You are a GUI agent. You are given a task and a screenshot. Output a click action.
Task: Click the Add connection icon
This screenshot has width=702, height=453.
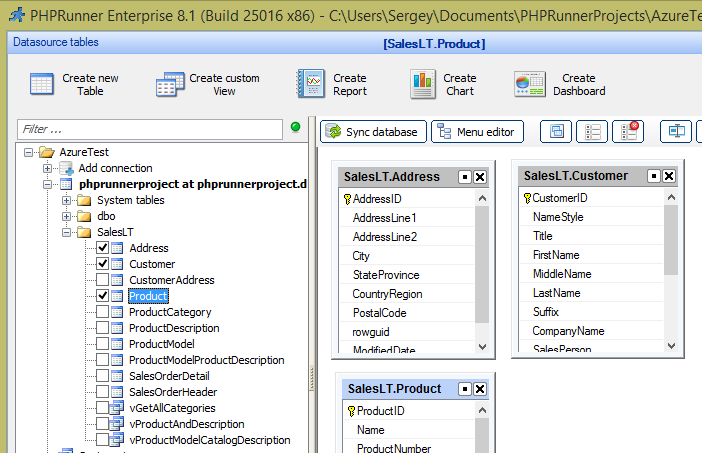point(66,169)
